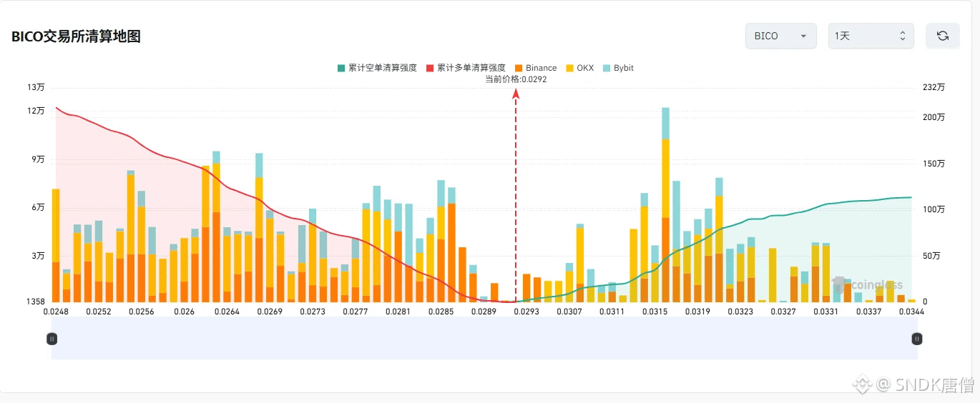Click the teal Bybit legend swatch
This screenshot has height=403, width=980.
click(x=607, y=68)
